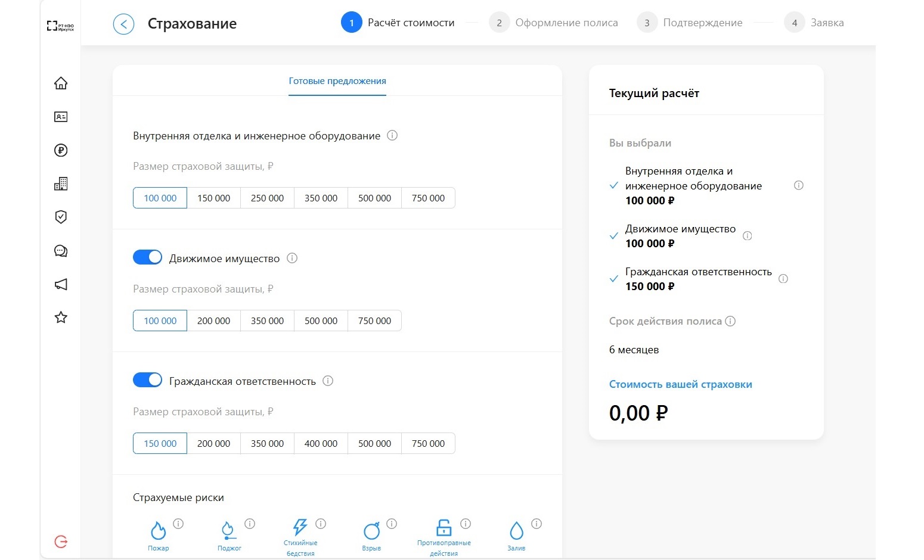Select 400 000 for Гражданская ответственность coverage
The height and width of the screenshot is (560, 924).
pos(321,443)
